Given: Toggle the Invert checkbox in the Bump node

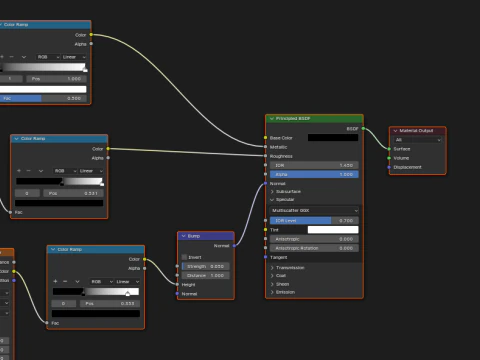Looking at the screenshot, I should (184, 257).
